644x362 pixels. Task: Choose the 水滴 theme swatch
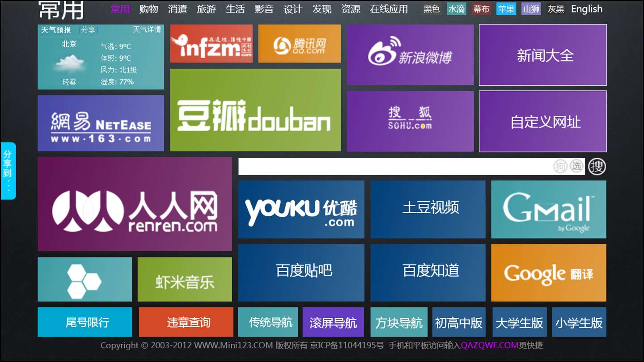[x=457, y=9]
